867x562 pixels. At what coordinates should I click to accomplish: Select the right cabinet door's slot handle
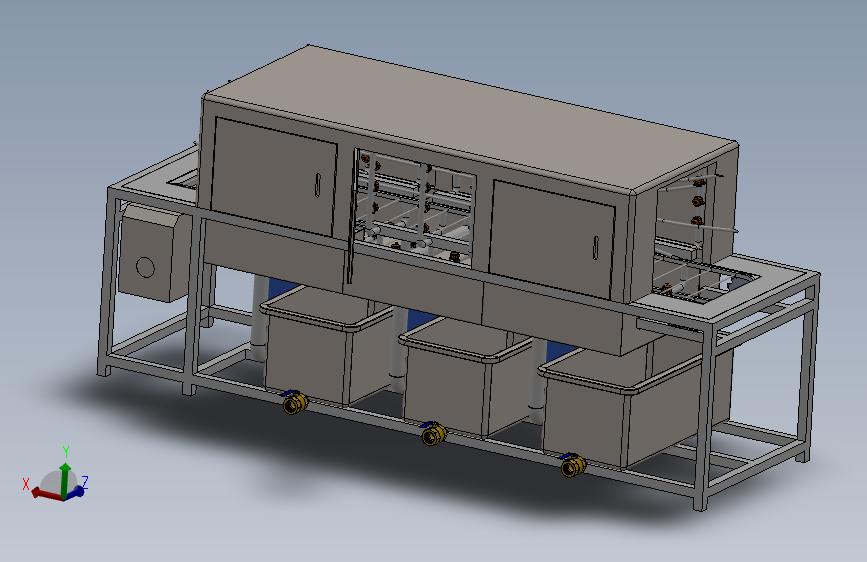pos(596,247)
